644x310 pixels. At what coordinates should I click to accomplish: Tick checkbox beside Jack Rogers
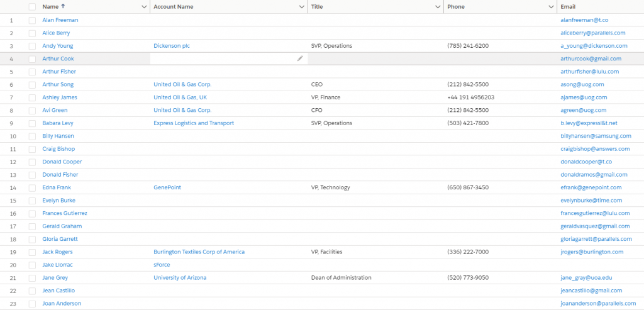click(x=32, y=252)
